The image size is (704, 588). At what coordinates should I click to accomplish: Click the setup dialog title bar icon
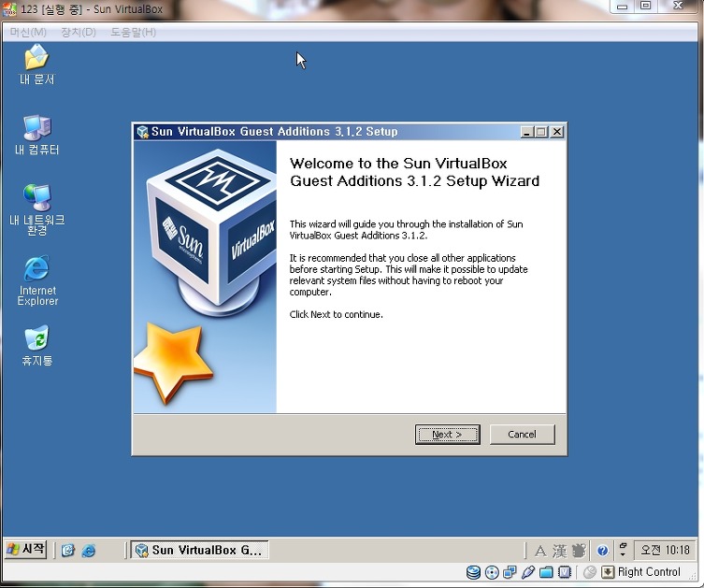click(143, 132)
